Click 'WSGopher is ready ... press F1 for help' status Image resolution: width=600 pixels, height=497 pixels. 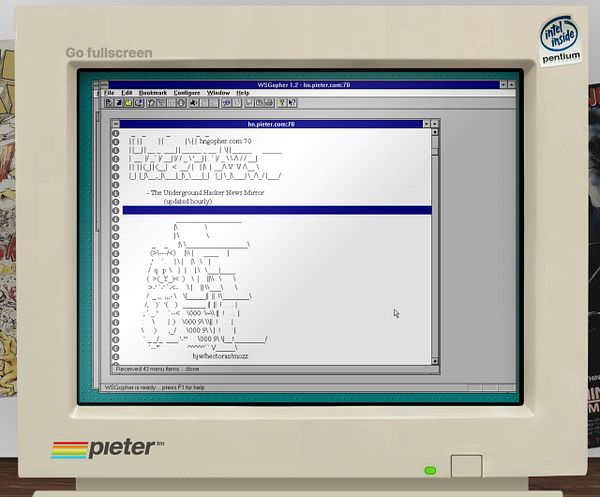155,388
